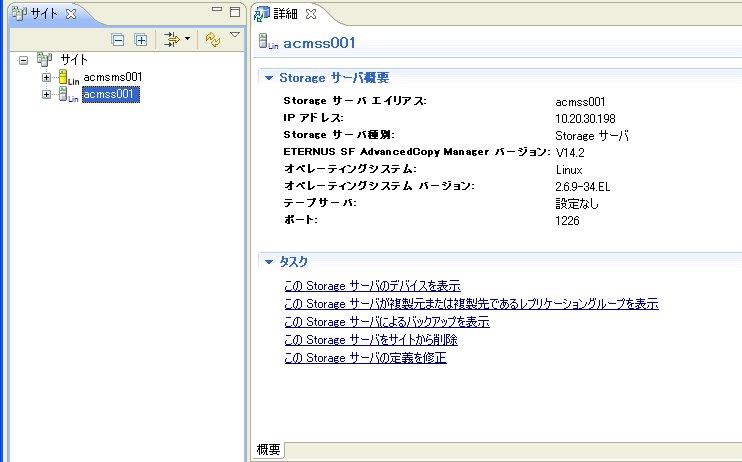Click the operating system value Linux

569,170
